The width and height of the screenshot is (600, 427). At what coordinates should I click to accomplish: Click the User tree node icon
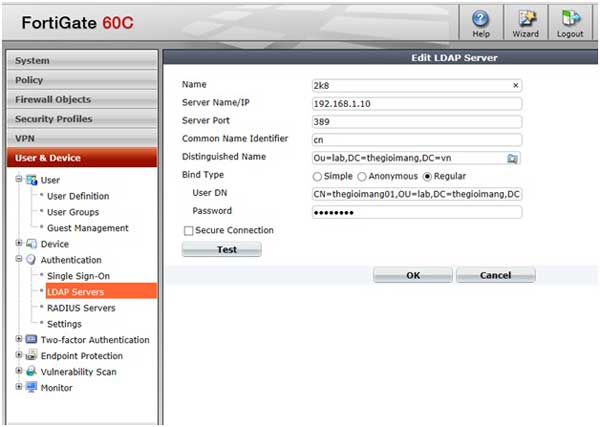31,180
